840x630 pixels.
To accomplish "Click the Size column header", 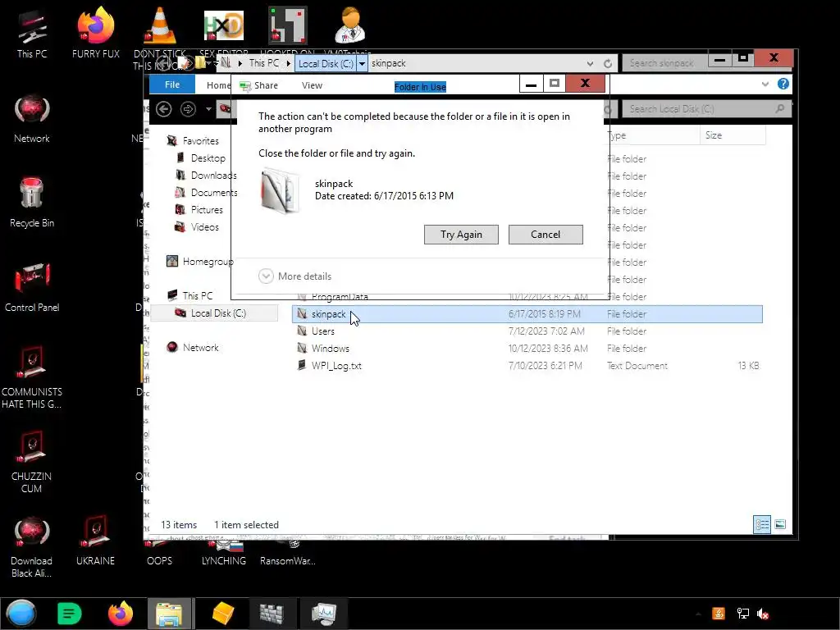I will tap(733, 135).
